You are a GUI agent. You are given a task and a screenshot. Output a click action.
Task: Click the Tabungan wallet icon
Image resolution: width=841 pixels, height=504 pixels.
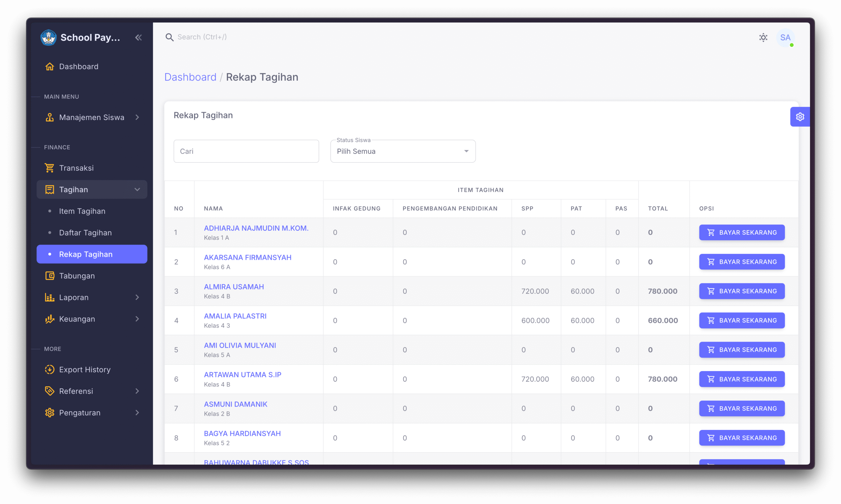pyautogui.click(x=50, y=276)
